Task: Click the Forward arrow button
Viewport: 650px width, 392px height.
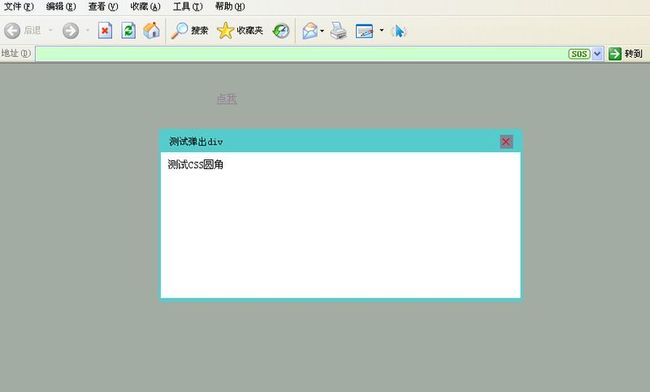Action: pyautogui.click(x=70, y=31)
